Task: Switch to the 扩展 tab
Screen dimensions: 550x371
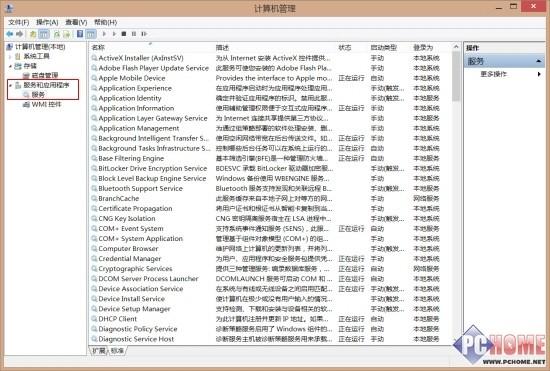Action: coord(99,350)
